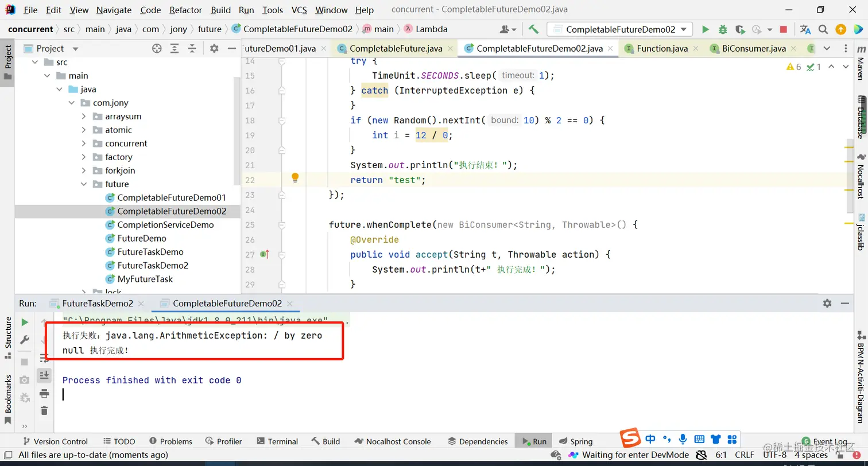The width and height of the screenshot is (868, 466).
Task: Toggle Sogou Chinese/English input mode
Action: 650,439
